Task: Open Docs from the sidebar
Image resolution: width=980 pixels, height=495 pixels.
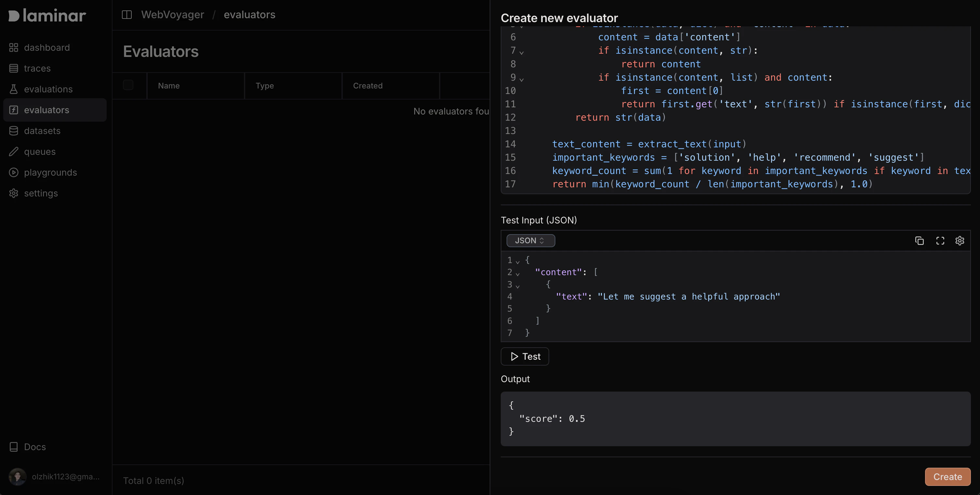Action: pos(34,447)
